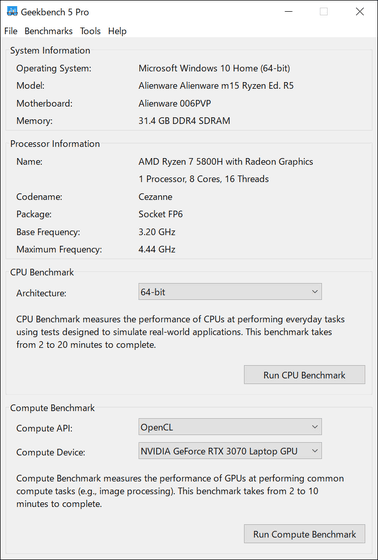Click the Architecture label
Image resolution: width=378 pixels, height=560 pixels.
[x=41, y=293]
